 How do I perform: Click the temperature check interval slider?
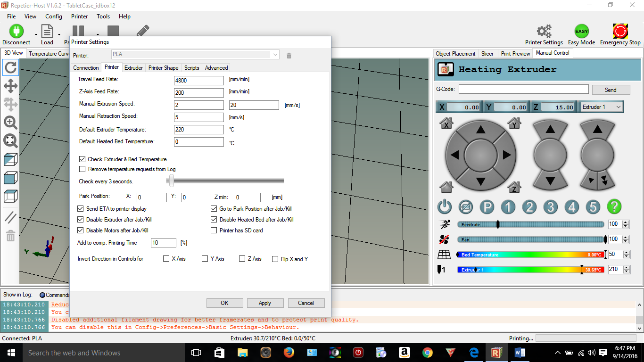[171, 181]
